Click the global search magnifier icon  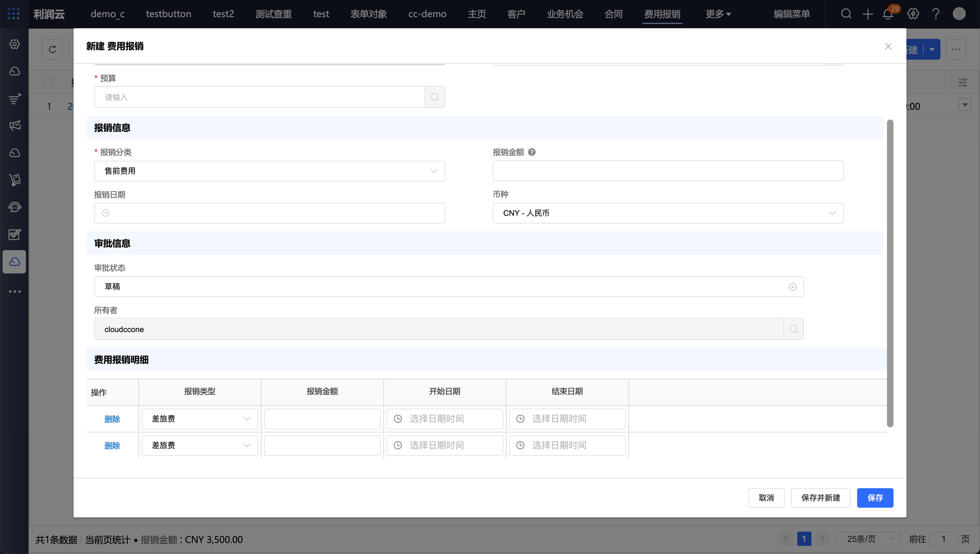[x=846, y=14]
